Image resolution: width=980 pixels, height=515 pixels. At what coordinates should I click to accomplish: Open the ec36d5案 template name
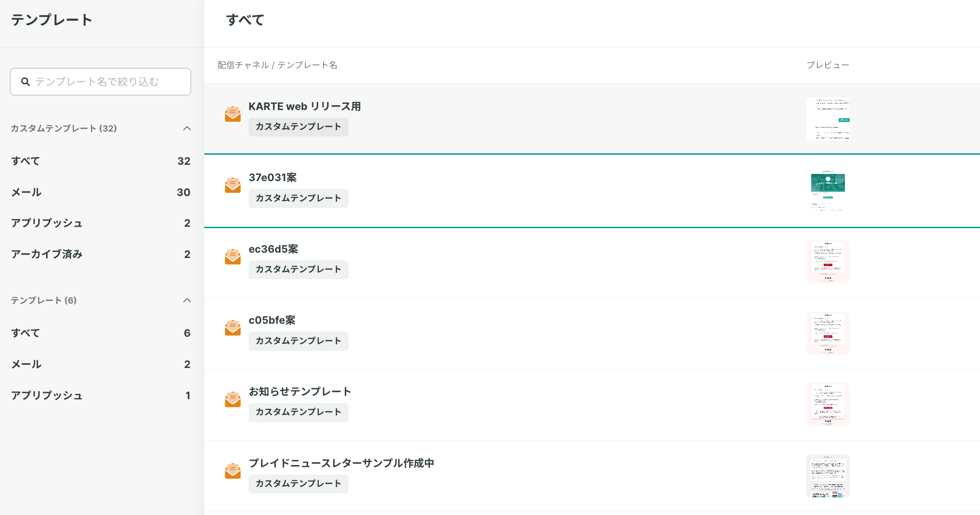[x=273, y=249]
